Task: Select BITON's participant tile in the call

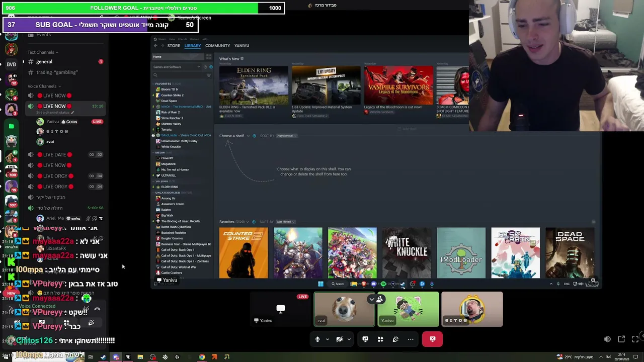Action: click(472, 309)
